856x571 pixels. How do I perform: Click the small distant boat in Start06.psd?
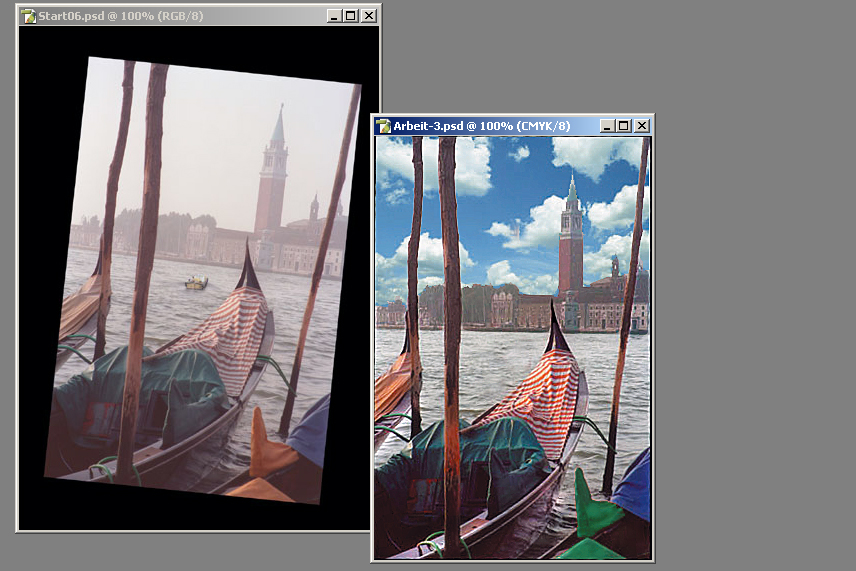[196, 283]
